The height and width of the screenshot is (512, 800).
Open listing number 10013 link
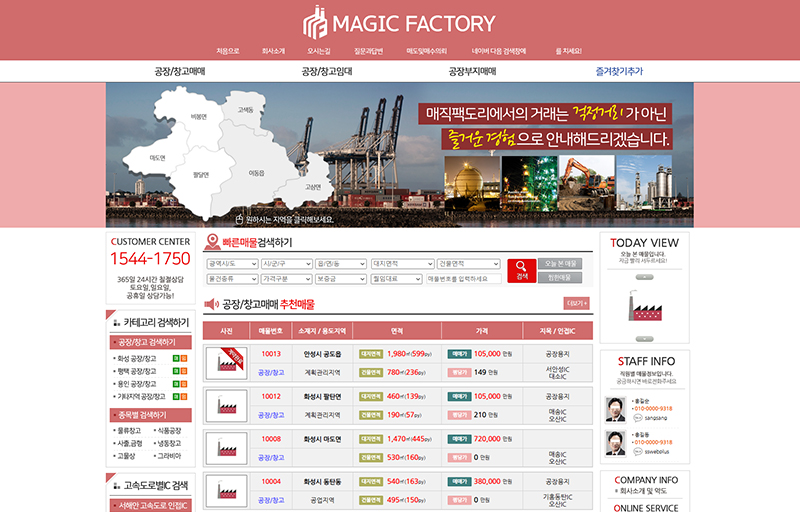(271, 354)
